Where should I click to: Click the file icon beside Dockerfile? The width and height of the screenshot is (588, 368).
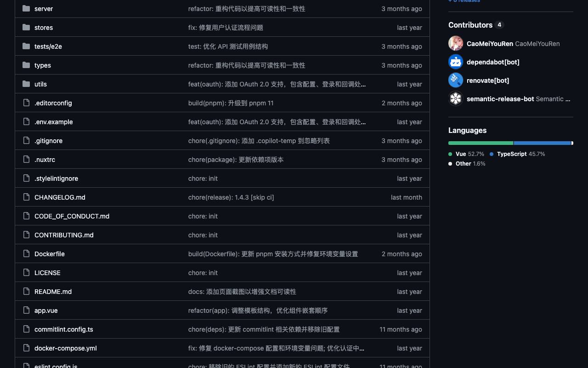coord(26,254)
